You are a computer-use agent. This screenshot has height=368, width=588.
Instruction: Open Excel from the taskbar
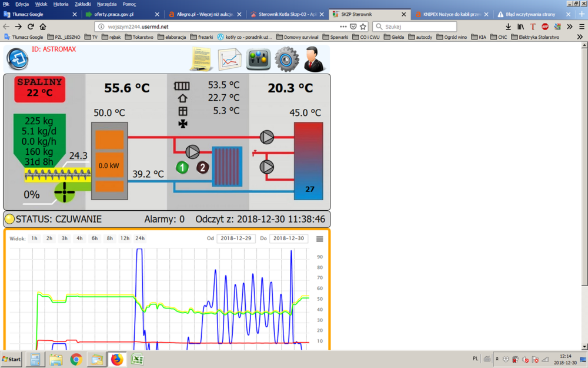point(137,359)
